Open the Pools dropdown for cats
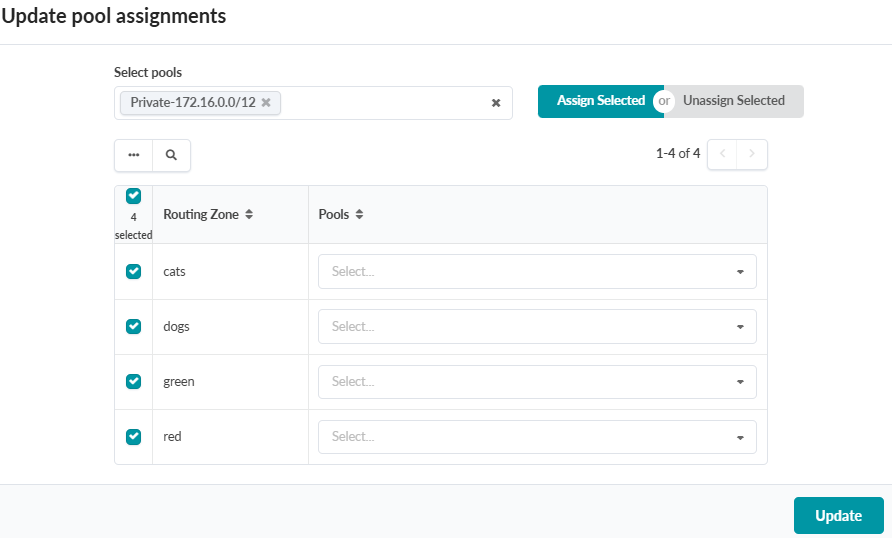The height and width of the screenshot is (538, 892). tap(537, 271)
